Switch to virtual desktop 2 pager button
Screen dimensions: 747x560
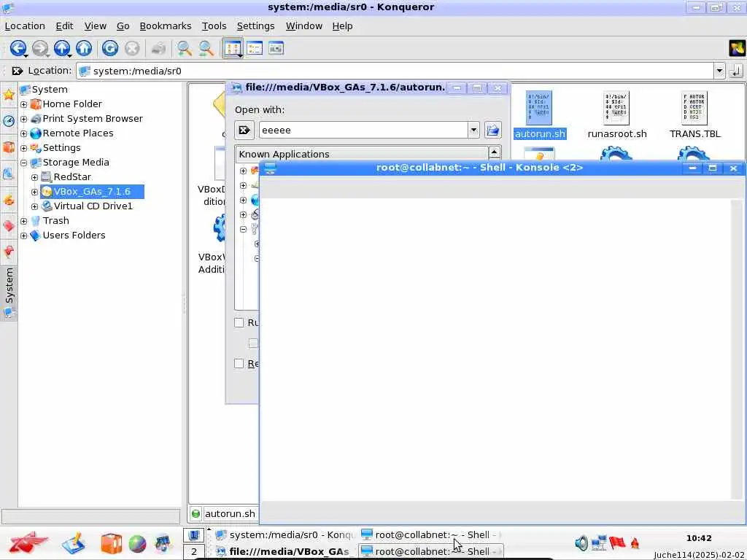point(193,552)
